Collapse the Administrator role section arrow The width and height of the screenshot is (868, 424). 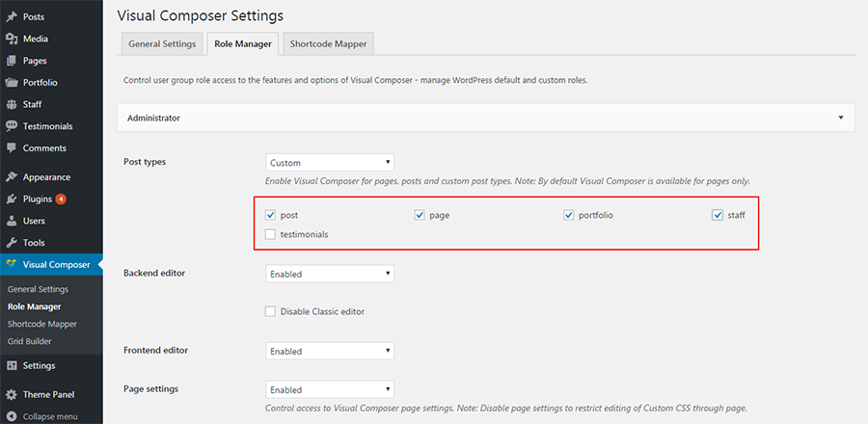[841, 118]
